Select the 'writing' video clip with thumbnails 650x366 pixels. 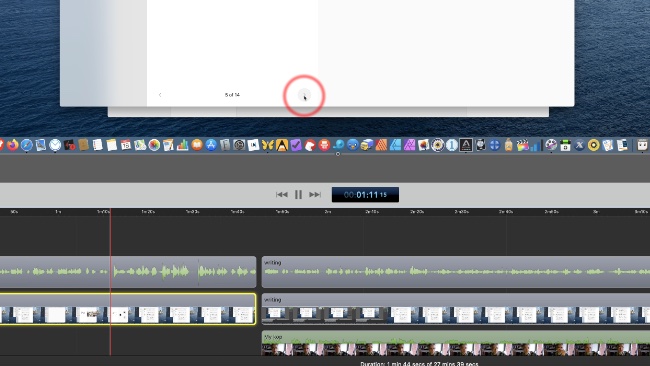pyautogui.click(x=456, y=309)
